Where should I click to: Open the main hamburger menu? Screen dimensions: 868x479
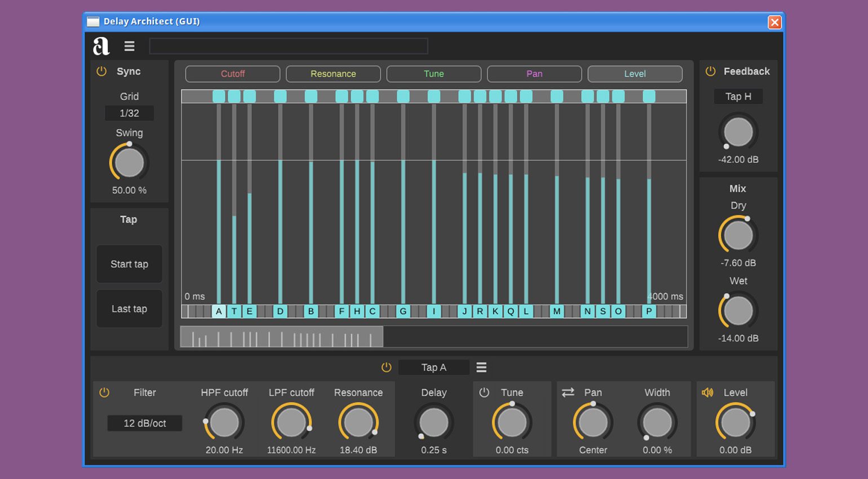click(x=130, y=46)
